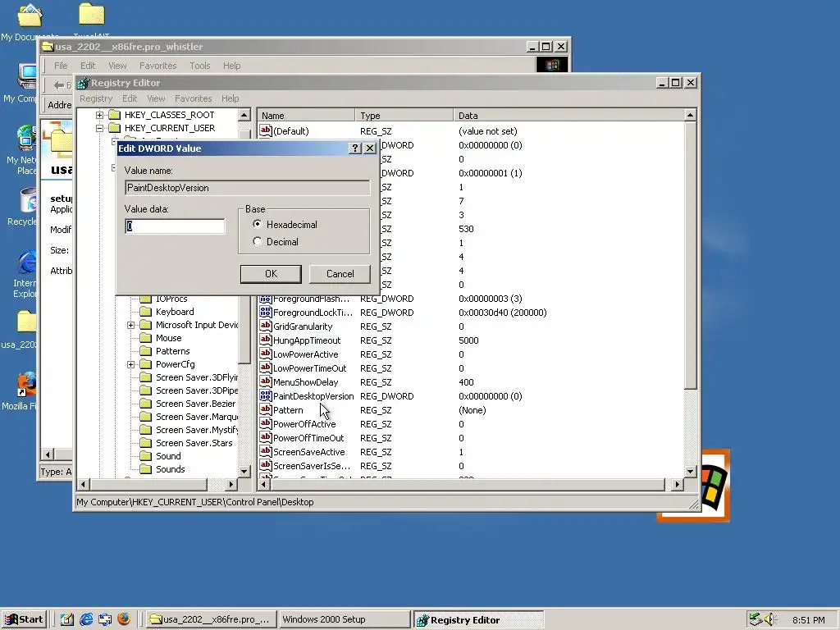Launch Firefox from quick launch bar
This screenshot has width=840, height=630.
[124, 619]
